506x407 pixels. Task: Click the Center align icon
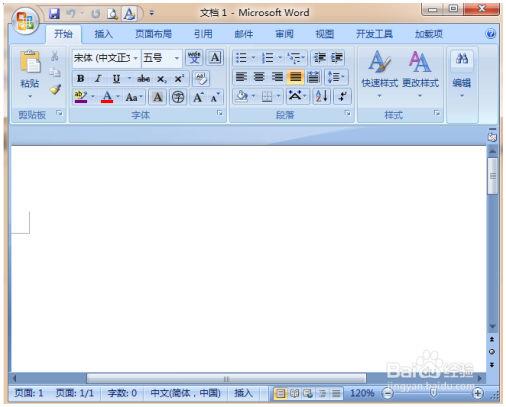(259, 77)
